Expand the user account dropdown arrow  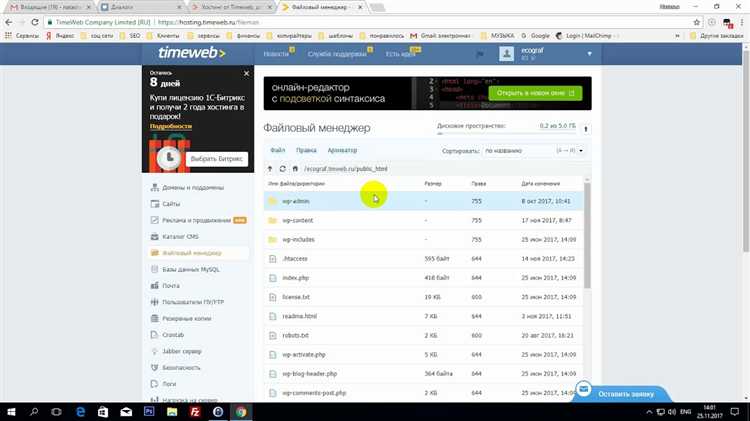pos(589,54)
